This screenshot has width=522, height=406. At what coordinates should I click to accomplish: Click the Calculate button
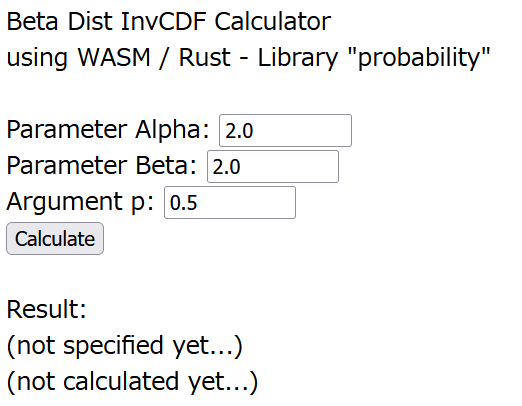point(55,239)
